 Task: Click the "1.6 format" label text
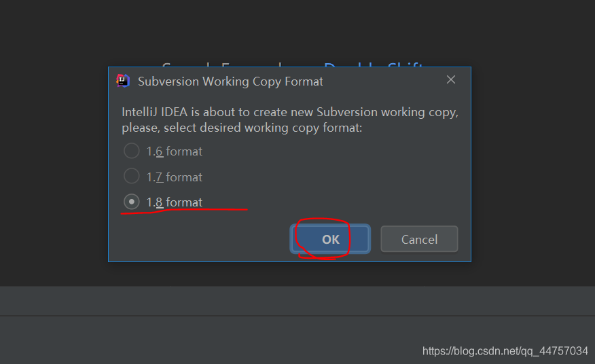coord(175,151)
